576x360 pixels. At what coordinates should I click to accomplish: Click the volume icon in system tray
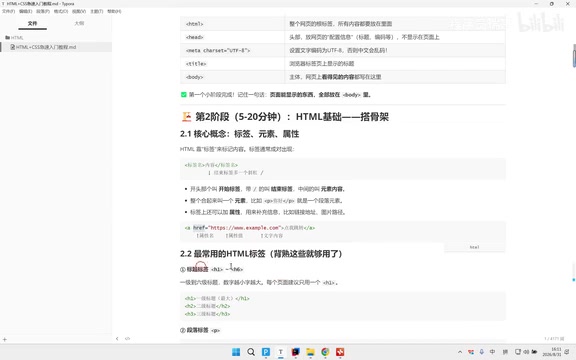tap(526, 352)
